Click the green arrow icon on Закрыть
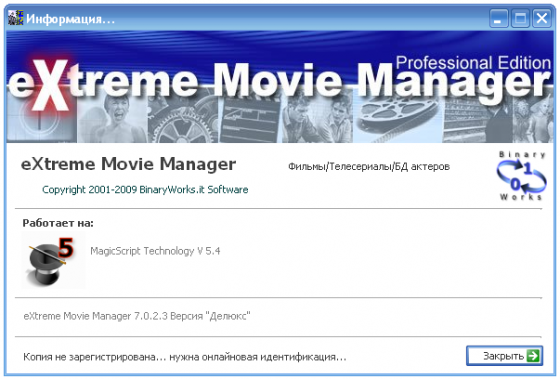560x379 pixels. pyautogui.click(x=533, y=356)
